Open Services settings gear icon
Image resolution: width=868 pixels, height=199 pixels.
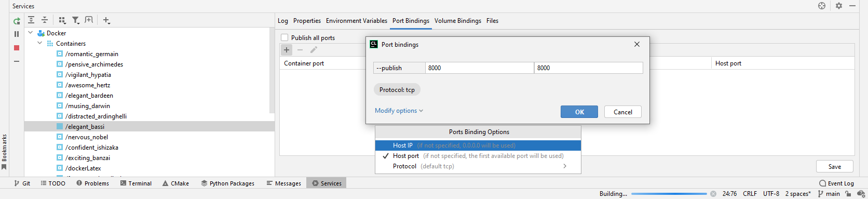pyautogui.click(x=839, y=6)
